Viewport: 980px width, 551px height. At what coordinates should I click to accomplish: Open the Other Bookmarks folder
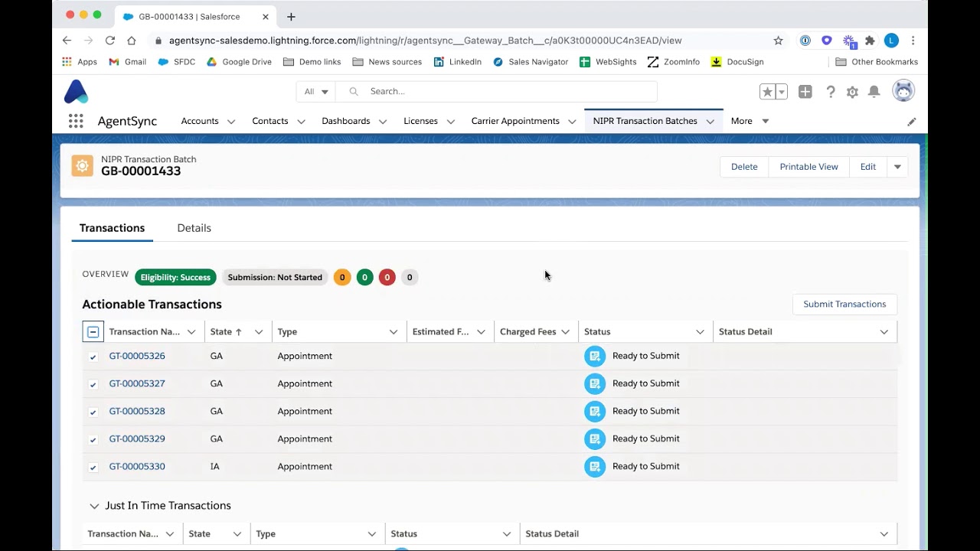877,62
